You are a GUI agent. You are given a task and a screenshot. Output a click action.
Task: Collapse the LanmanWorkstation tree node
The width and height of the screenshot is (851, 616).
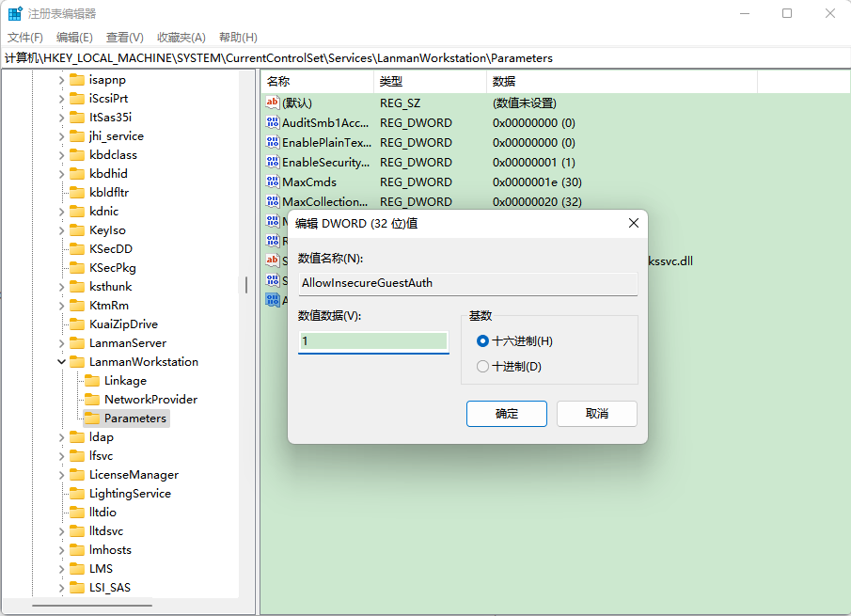[60, 361]
